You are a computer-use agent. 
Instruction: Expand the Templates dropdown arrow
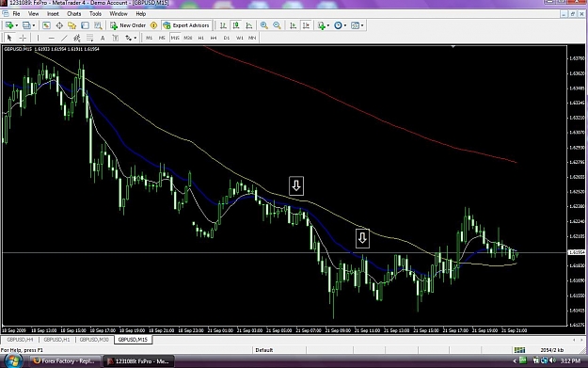pos(362,25)
